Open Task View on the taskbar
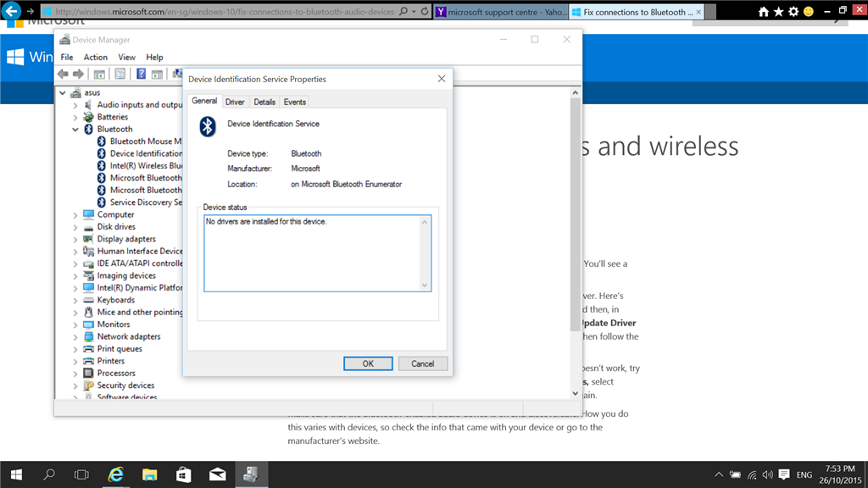This screenshot has width=868, height=488. pyautogui.click(x=81, y=474)
